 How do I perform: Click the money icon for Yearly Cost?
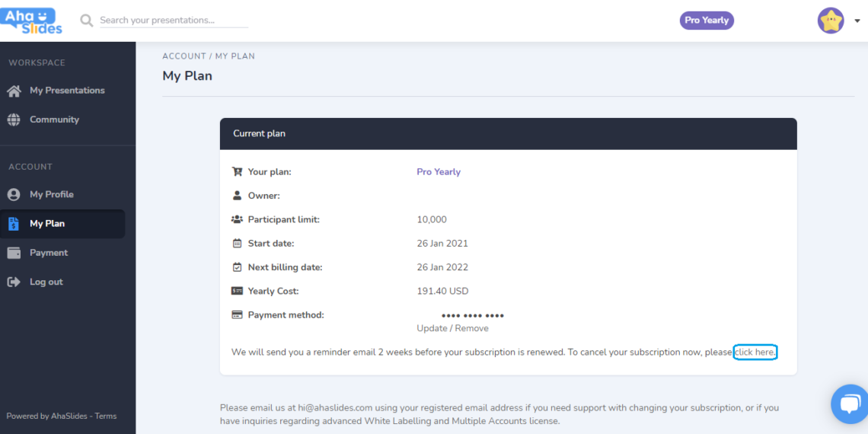click(x=237, y=291)
